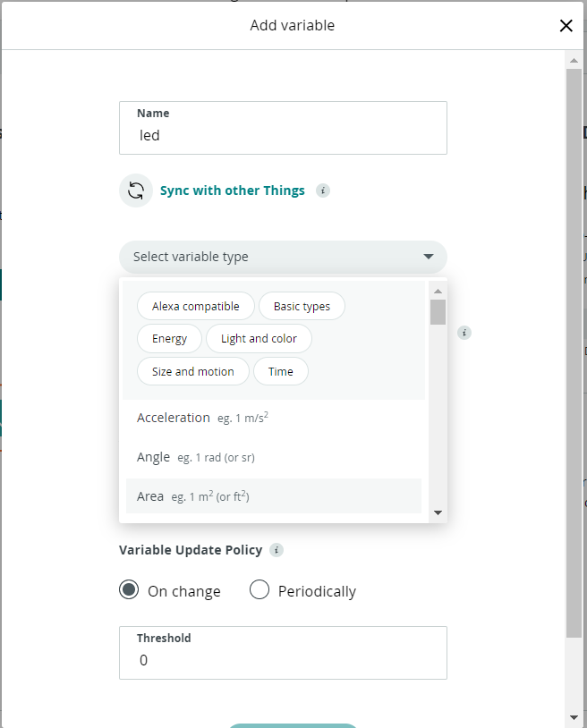The height and width of the screenshot is (728, 587).
Task: Choose Angle variable type
Action: coord(154,457)
